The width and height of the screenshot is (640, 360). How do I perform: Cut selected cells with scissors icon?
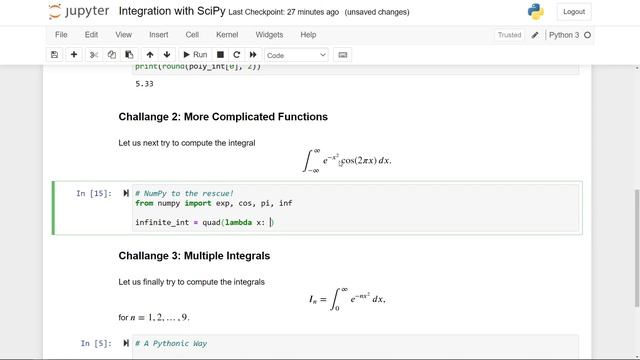pyautogui.click(x=94, y=55)
